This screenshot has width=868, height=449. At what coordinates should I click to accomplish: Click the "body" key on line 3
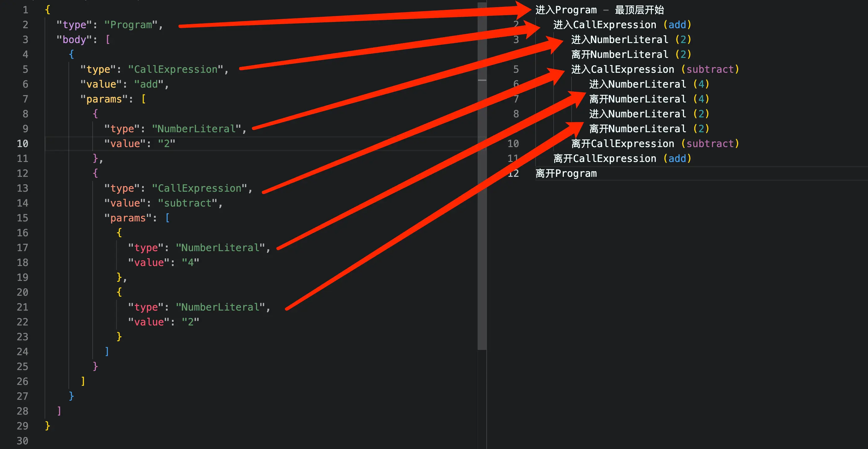click(74, 40)
